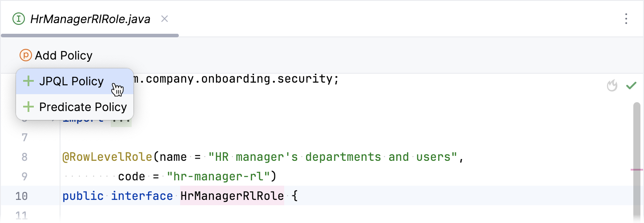Image resolution: width=644 pixels, height=223 pixels.
Task: Click the "hr-manager-rl" code string
Action: click(218, 176)
